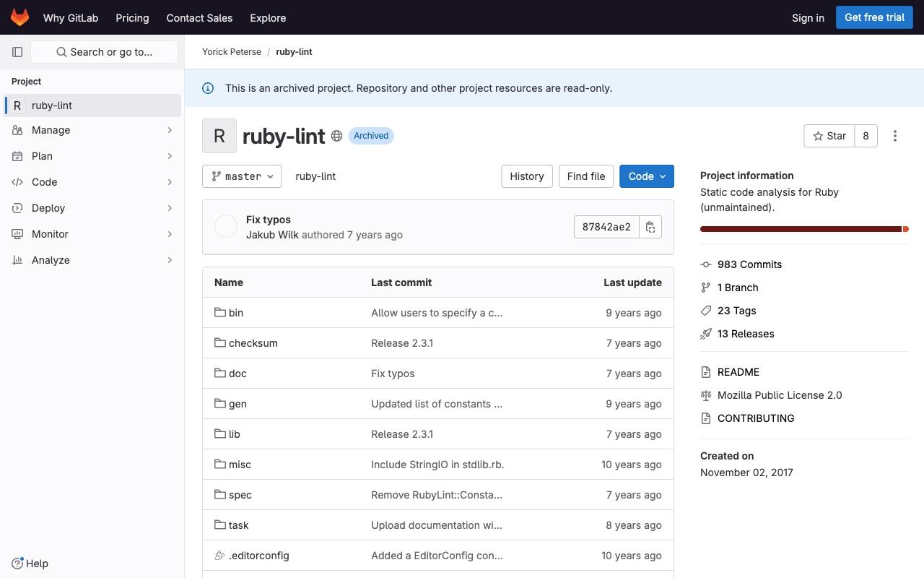Image resolution: width=924 pixels, height=578 pixels.
Task: Open the Yorick Peterse breadcrumb link
Action: coord(232,52)
